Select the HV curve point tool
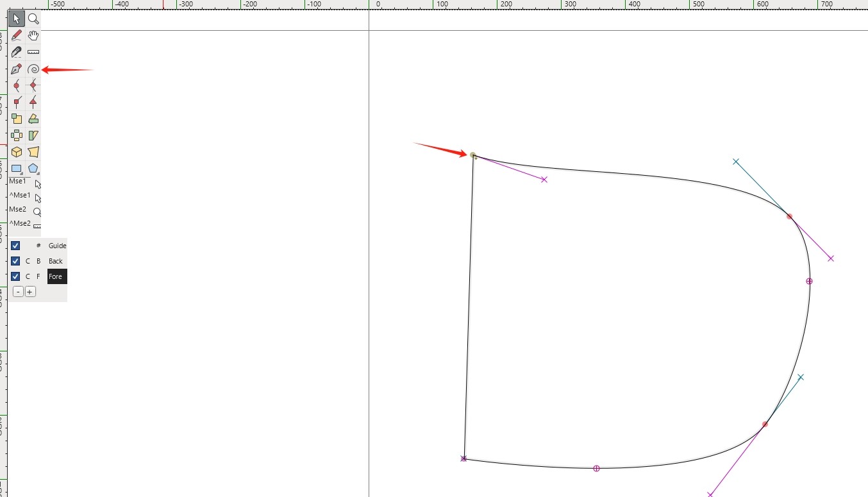Screen dimensions: 868x497 33,85
